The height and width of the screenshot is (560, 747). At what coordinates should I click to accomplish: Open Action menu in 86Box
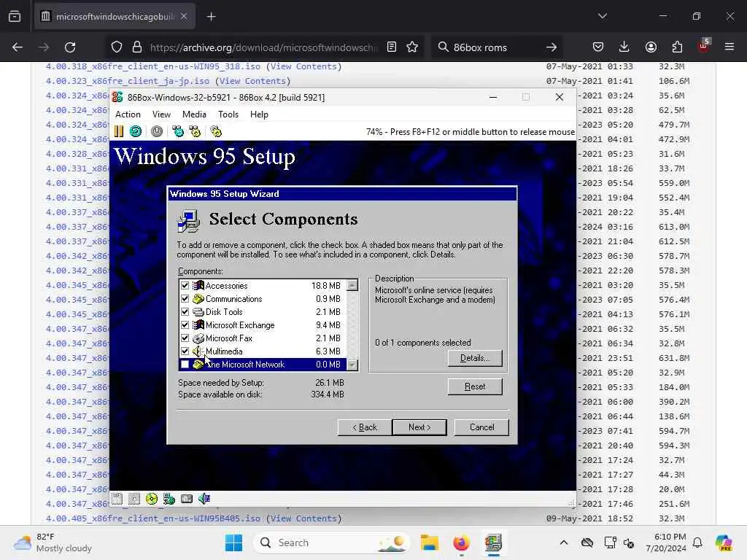click(x=128, y=114)
